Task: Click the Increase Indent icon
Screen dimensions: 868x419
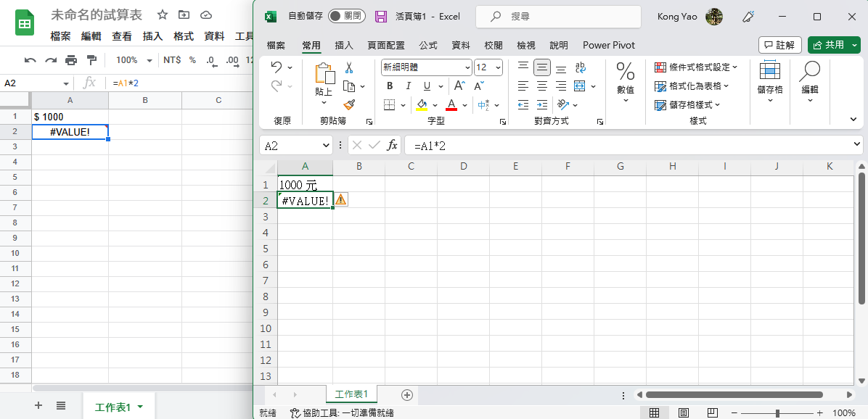Action: tap(542, 105)
